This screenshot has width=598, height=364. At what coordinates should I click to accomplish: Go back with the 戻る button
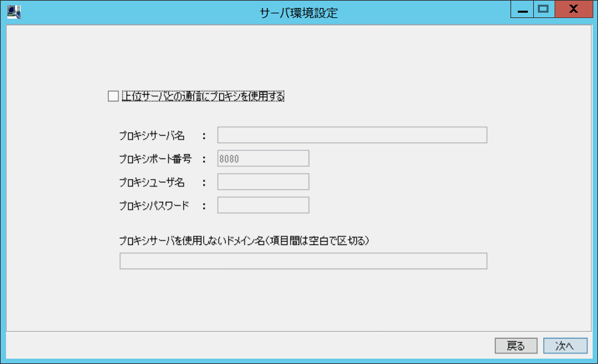pos(516,346)
